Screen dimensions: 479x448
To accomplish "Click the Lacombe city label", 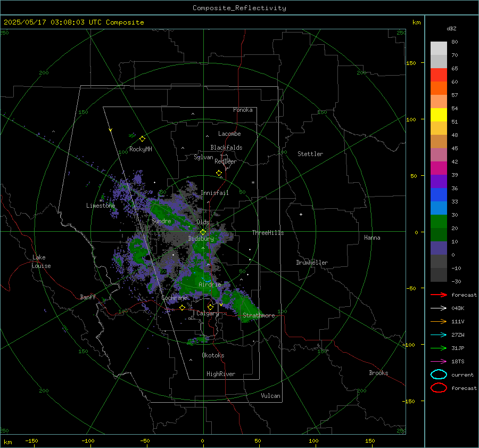I will 229,134.
